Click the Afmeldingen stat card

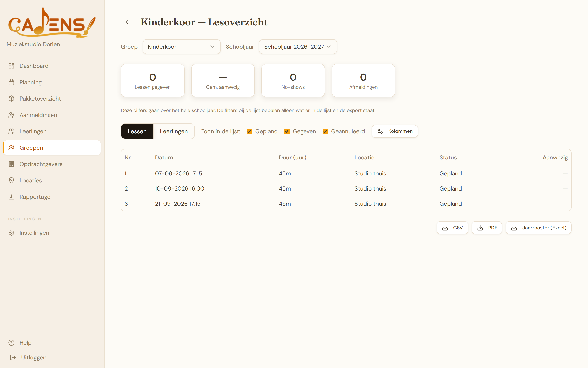[363, 81]
